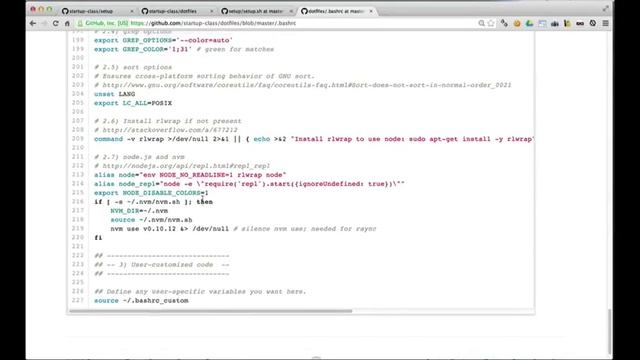Click the green and blue cloud-shaped extension icon
Image resolution: width=640 pixels, height=360 pixels.
(529, 24)
